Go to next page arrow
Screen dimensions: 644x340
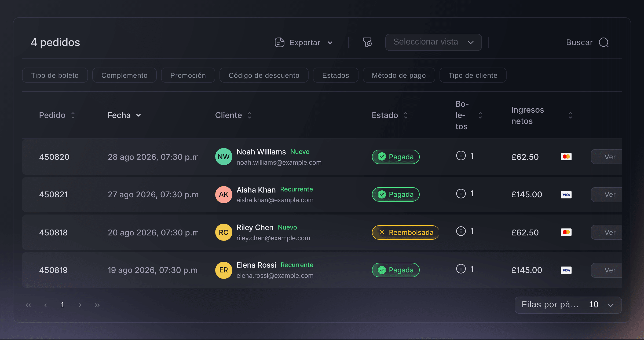click(80, 305)
